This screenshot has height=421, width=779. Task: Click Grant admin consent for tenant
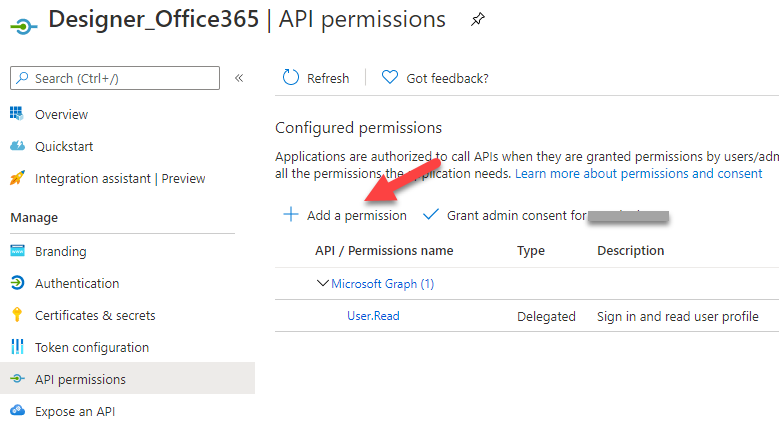tap(517, 215)
